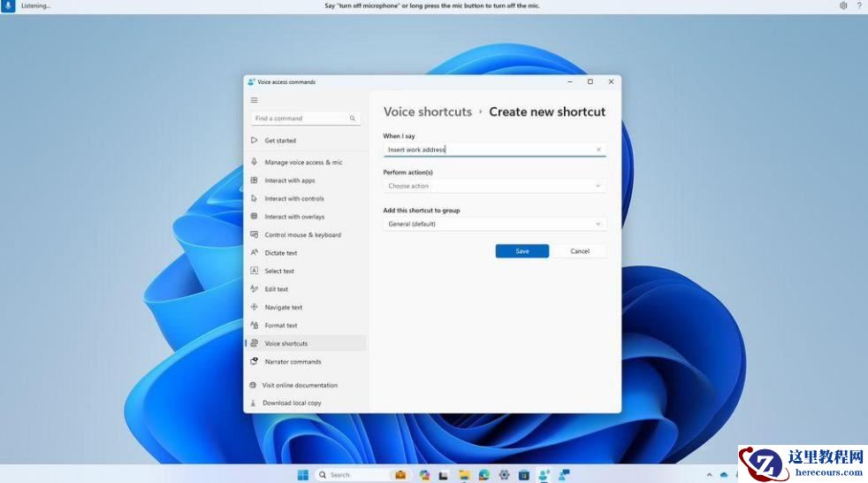Screen dimensions: 868x483
Task: Click the Control mouse & keyboard icon
Action: (254, 234)
